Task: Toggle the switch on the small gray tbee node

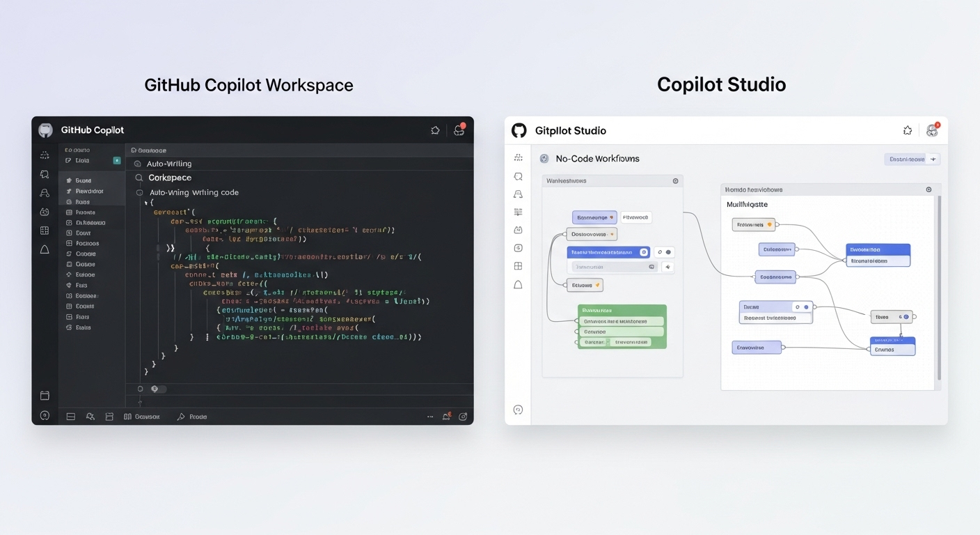Action: (904, 317)
